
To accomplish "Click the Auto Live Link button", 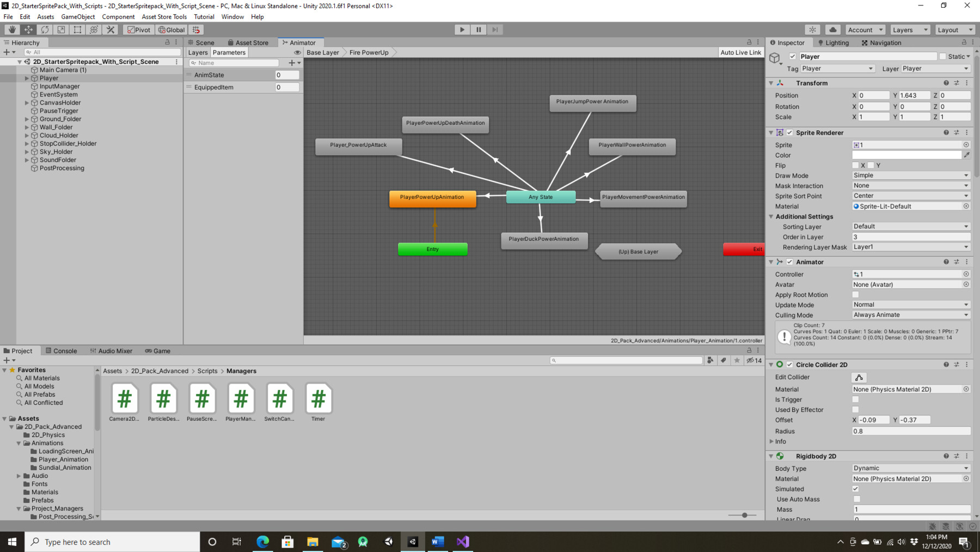I will click(740, 52).
